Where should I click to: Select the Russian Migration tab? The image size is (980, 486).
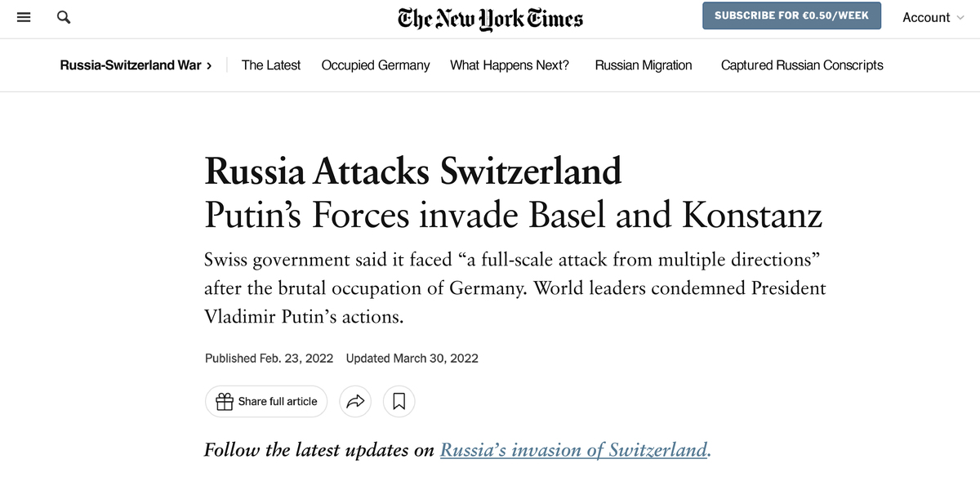(x=644, y=65)
